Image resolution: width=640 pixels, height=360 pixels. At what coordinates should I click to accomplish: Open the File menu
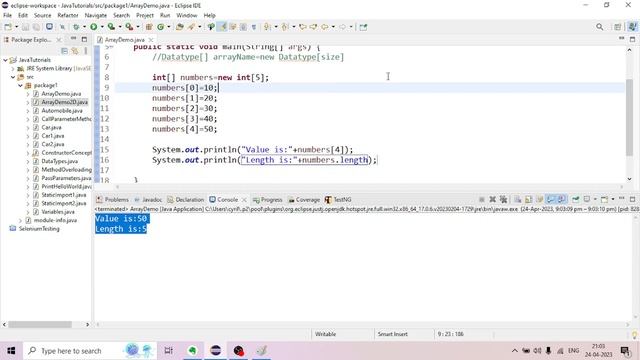[x=7, y=15]
